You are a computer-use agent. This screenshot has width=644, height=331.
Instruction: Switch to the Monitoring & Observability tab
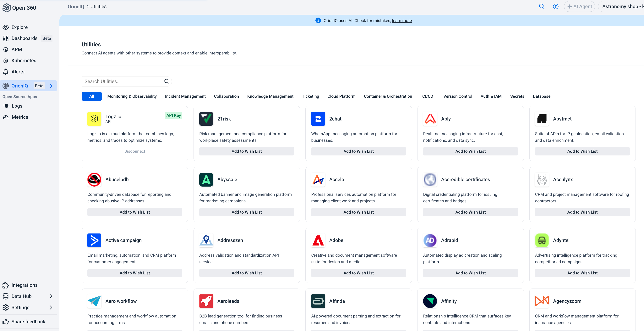pyautogui.click(x=132, y=96)
